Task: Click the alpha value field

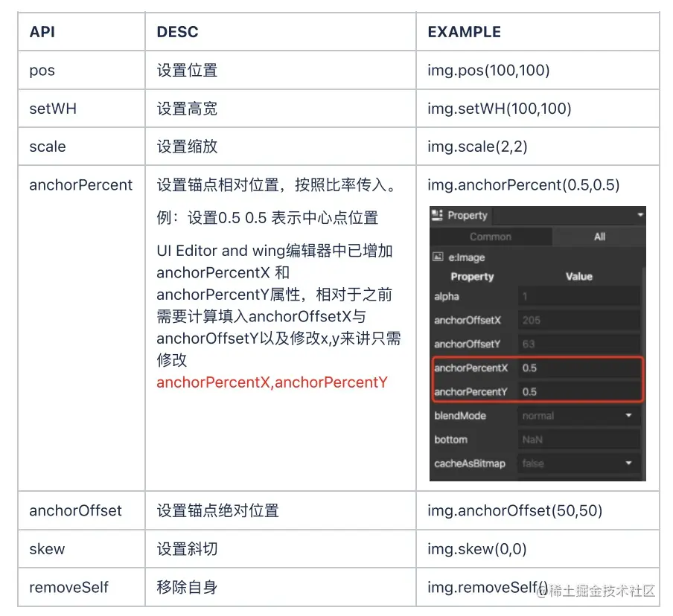Action: click(578, 296)
